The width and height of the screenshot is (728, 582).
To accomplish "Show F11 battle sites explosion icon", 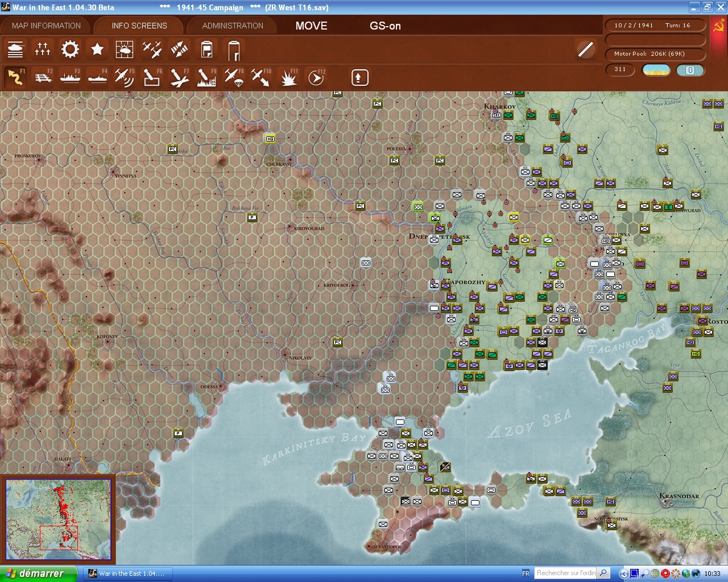I will pos(288,77).
